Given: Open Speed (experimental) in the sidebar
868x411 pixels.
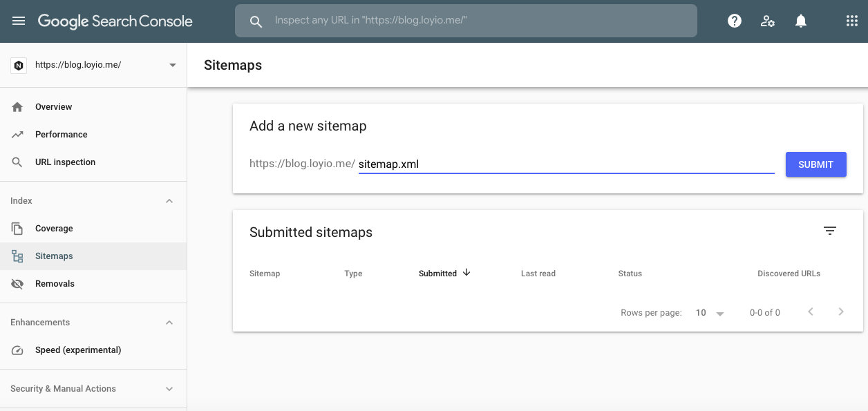Looking at the screenshot, I should (x=93, y=350).
